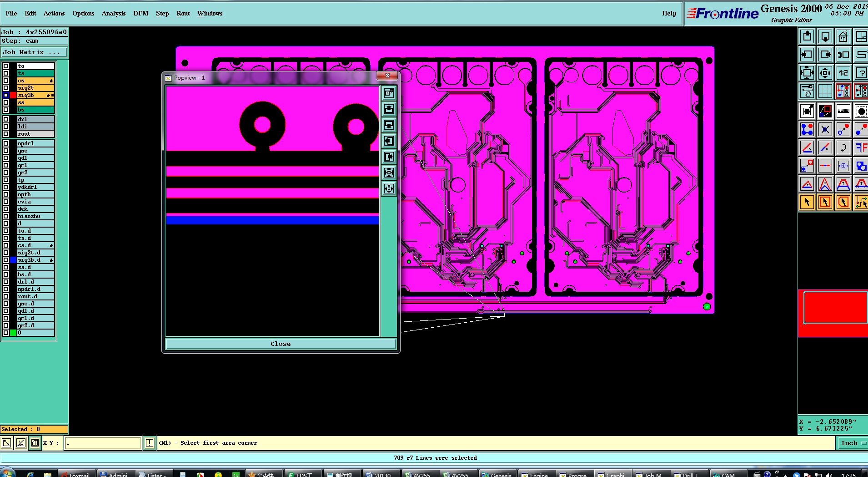This screenshot has width=868, height=477.
Task: Click the pan left view icon
Action: pos(807,55)
